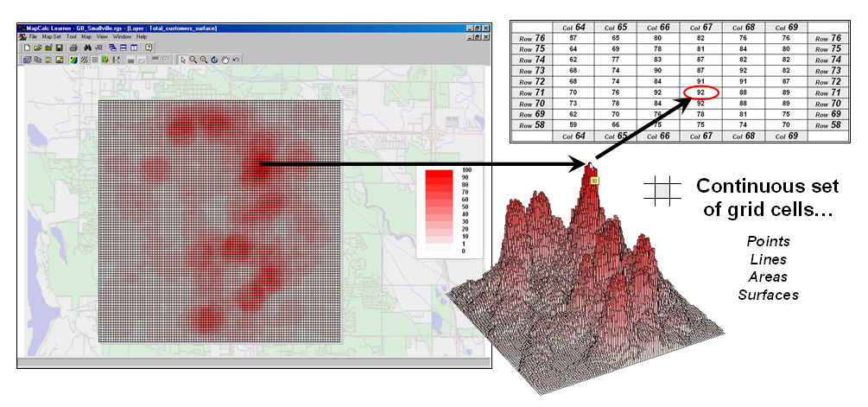Toggle the grid mesh display button
Viewport: 868px width, 407px height.
coord(95,60)
